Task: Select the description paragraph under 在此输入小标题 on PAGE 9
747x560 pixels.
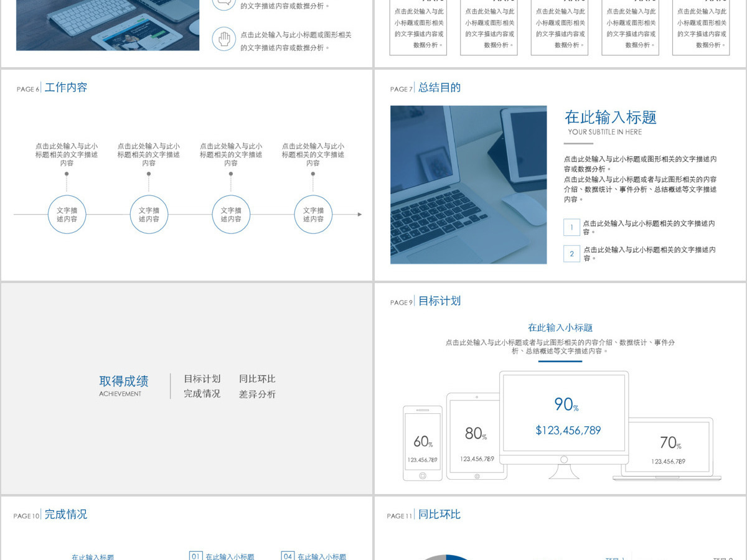Action: (x=560, y=347)
